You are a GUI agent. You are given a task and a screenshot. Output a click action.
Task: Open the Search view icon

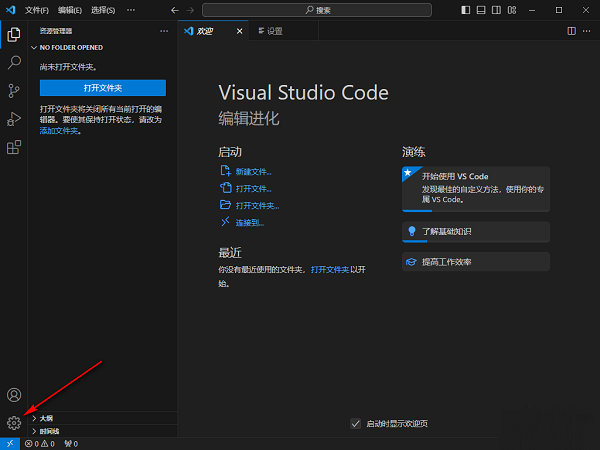point(14,62)
